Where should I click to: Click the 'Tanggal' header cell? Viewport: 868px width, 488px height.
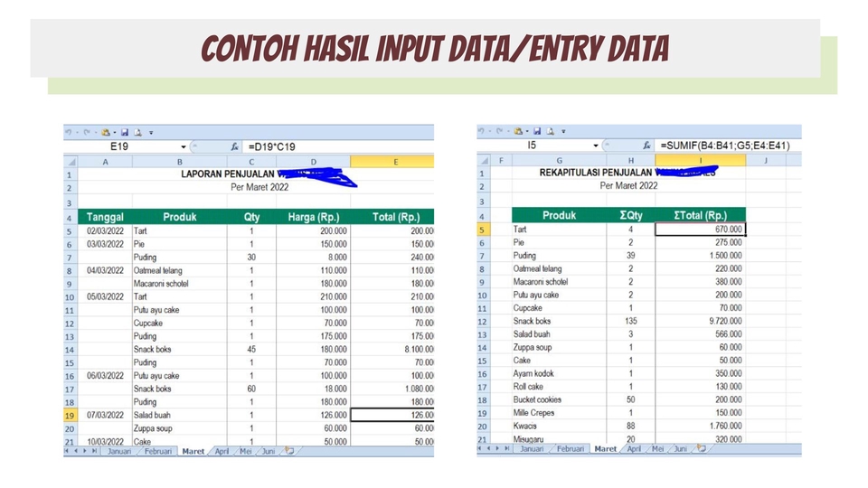click(x=105, y=217)
